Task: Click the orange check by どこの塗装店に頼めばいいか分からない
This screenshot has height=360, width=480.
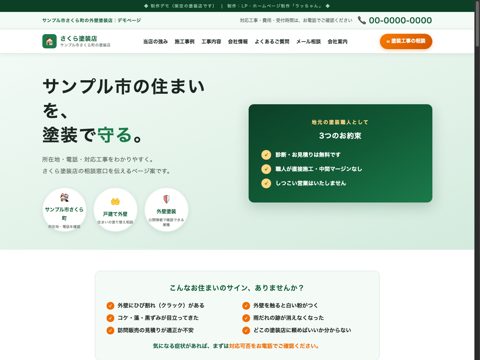Action: (246, 330)
